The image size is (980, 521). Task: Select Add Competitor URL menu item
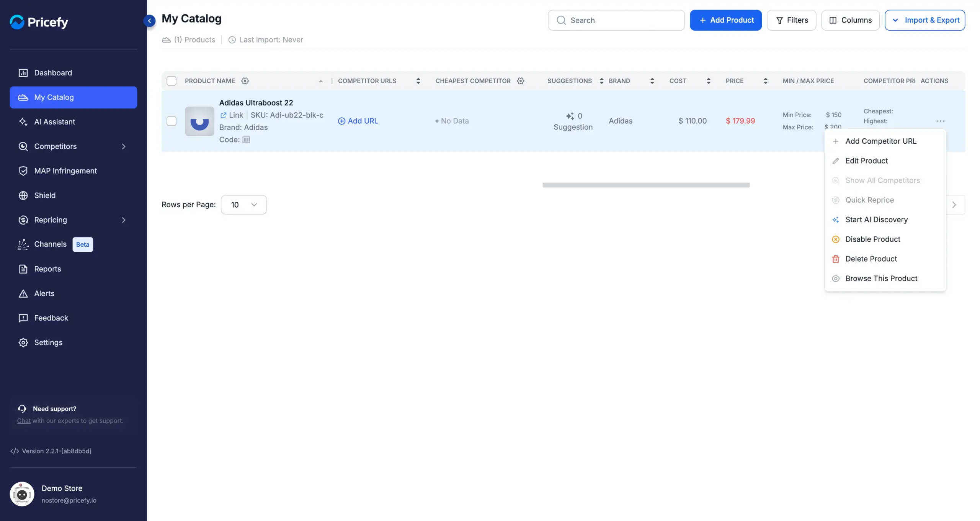[x=885, y=141]
